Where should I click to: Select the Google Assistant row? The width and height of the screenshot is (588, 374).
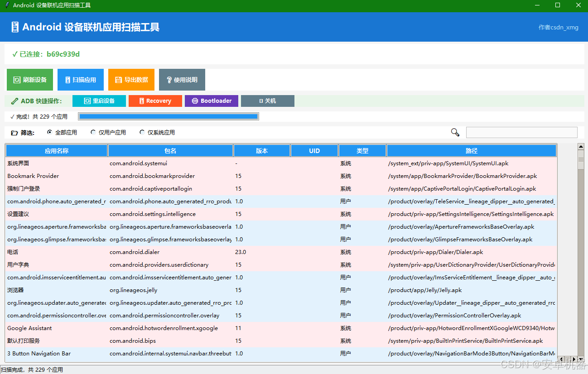tap(281, 328)
